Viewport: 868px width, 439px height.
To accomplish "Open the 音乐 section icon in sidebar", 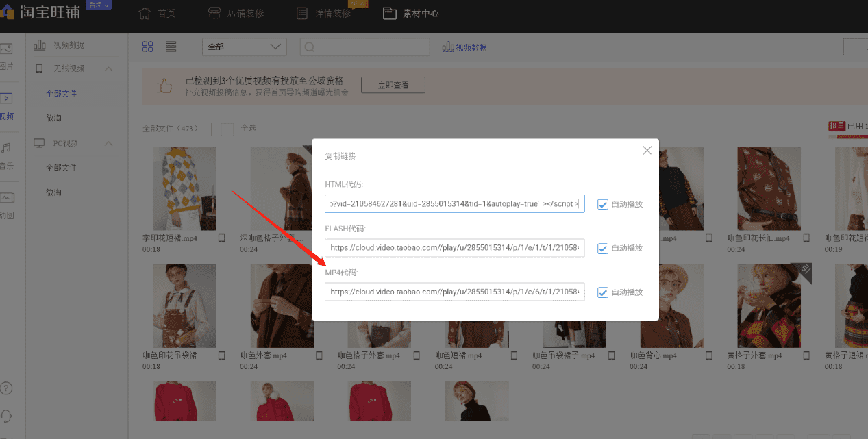I will 6,148.
